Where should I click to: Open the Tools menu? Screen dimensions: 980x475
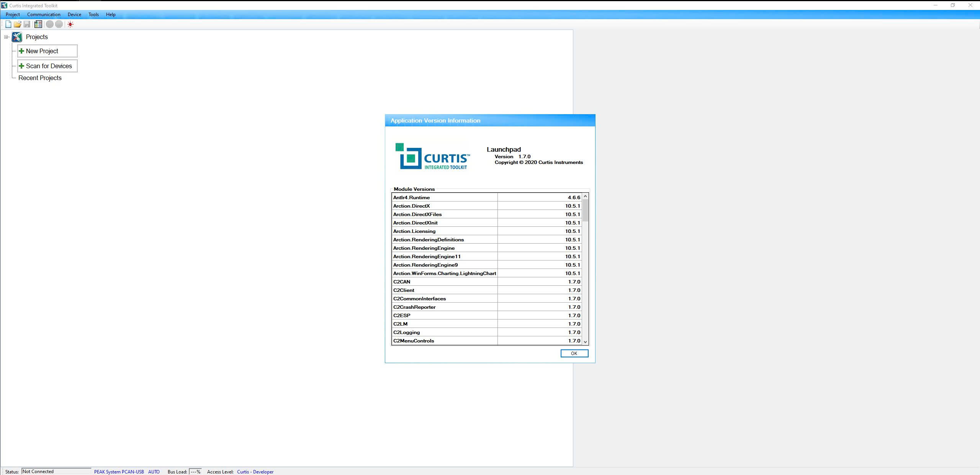[x=93, y=15]
